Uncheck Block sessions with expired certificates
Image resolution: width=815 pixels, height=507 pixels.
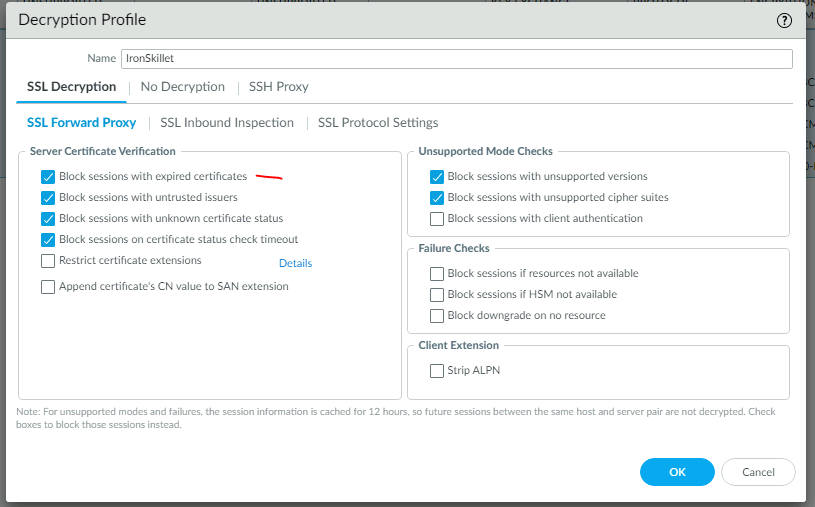49,176
